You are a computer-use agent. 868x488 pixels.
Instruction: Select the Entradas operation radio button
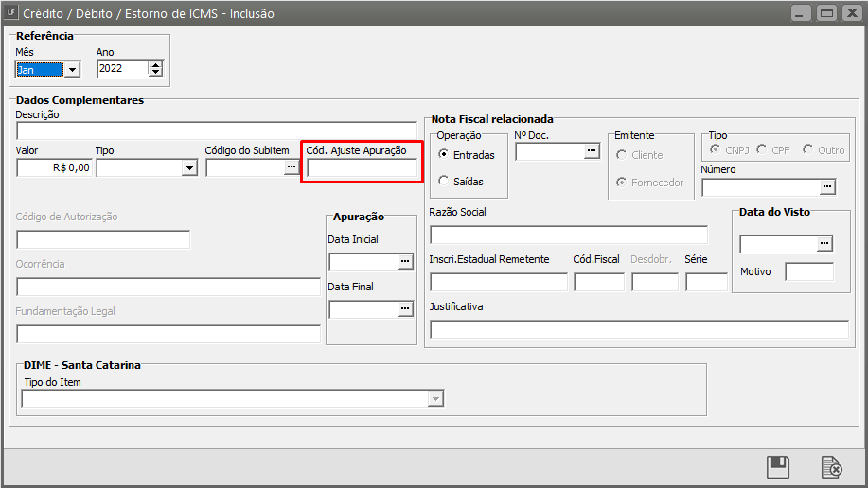tap(443, 155)
